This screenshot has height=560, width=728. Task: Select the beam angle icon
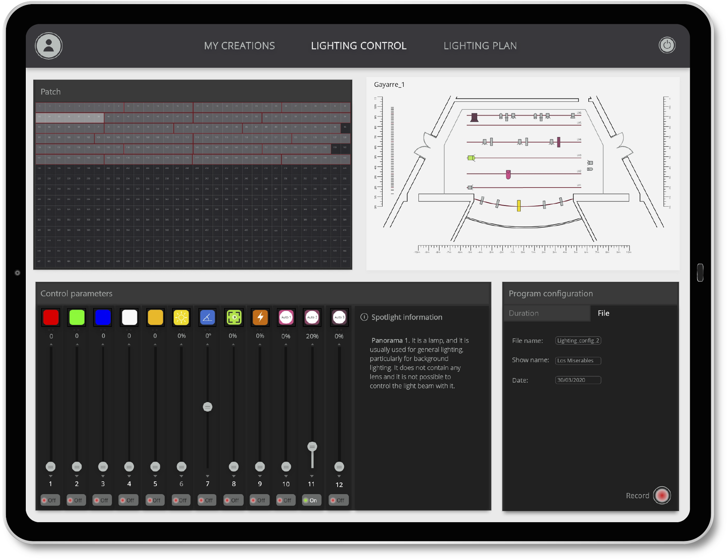[x=208, y=317]
